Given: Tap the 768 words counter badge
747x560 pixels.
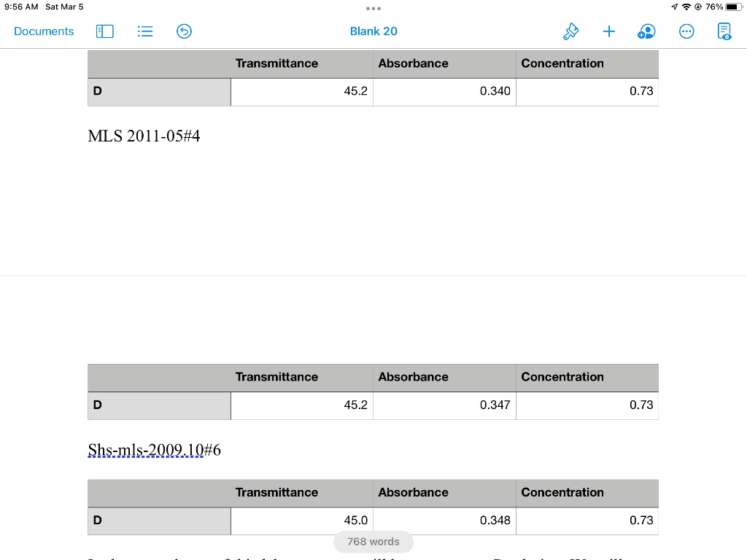Looking at the screenshot, I should (373, 542).
